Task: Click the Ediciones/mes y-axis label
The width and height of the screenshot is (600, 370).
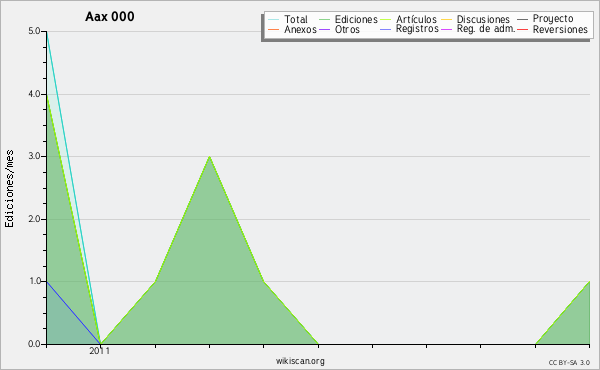Action: tap(9, 189)
